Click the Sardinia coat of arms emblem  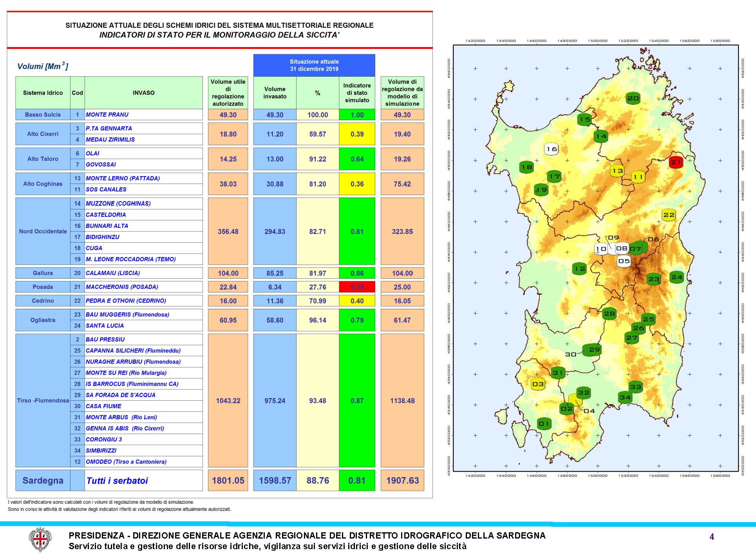pos(40,539)
